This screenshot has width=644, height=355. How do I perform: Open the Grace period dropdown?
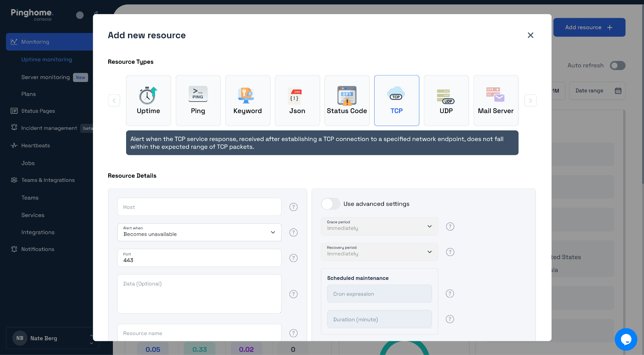tap(380, 227)
